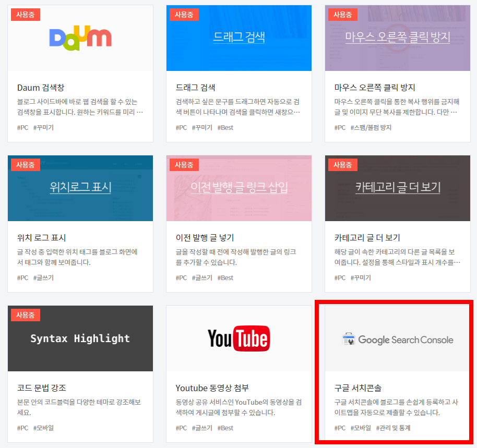Screen dimensions: 477x448
Task: Select the 카테고리 글 더 보기 card title
Action: coord(367,238)
